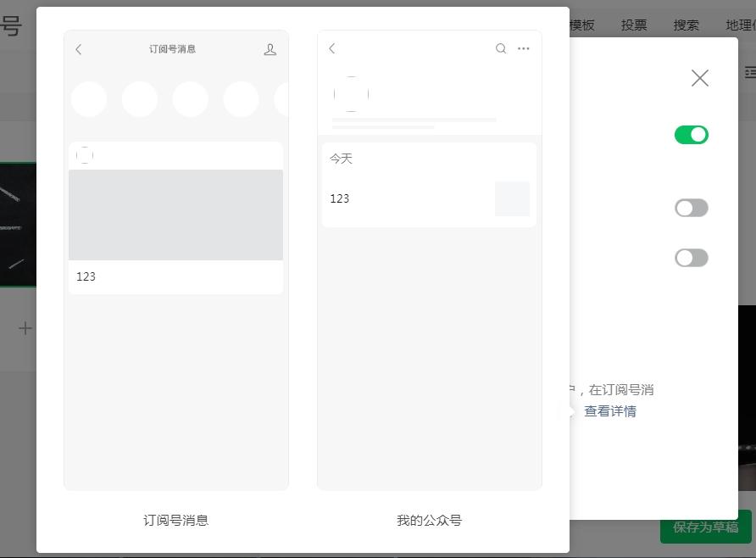Click the account avatar in the chat header
756x558 pixels.
point(352,93)
